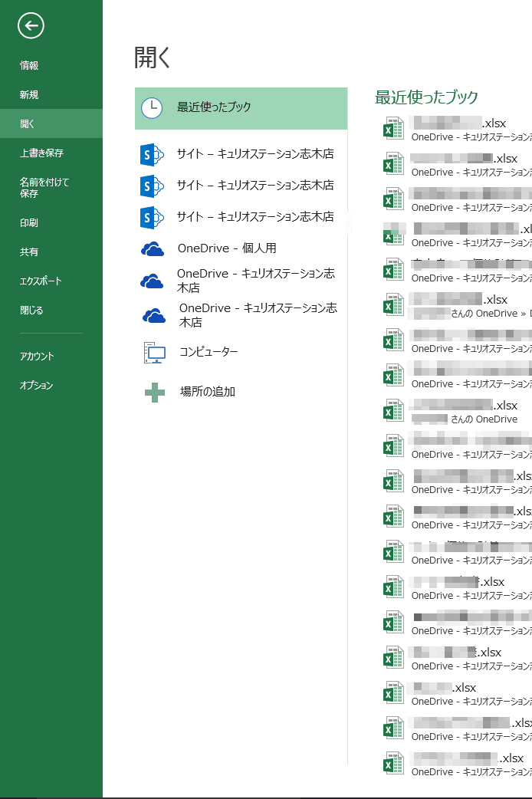
Task: Select the last of three サイト locations
Action: coord(241,218)
